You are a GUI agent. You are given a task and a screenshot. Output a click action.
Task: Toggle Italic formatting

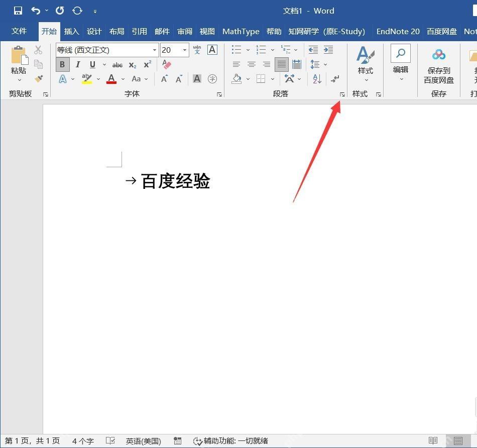[x=78, y=64]
